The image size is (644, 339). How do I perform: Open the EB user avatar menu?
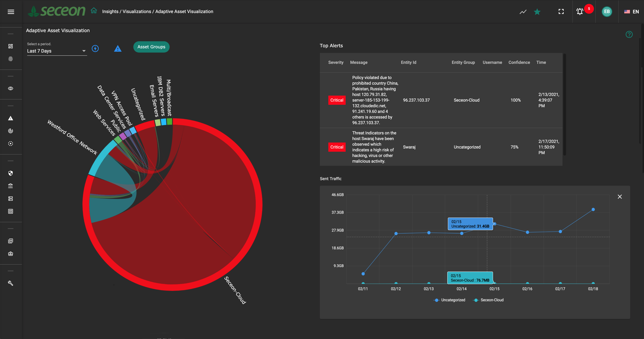point(607,11)
